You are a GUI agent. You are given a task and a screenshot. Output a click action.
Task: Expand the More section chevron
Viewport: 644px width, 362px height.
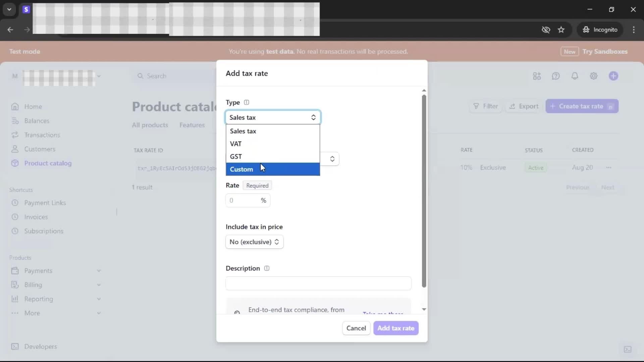99,313
